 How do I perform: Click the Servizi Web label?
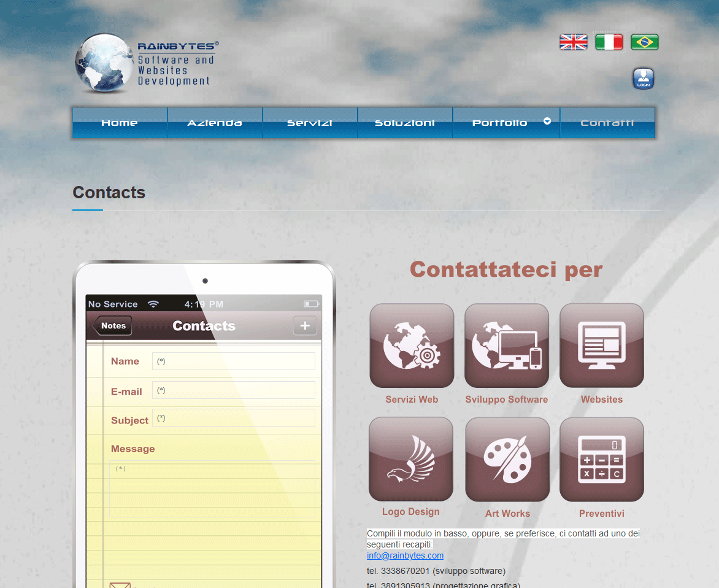pos(412,400)
